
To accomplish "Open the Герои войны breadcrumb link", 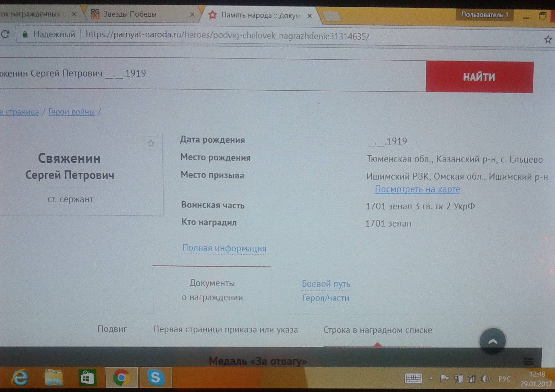I will click(72, 112).
